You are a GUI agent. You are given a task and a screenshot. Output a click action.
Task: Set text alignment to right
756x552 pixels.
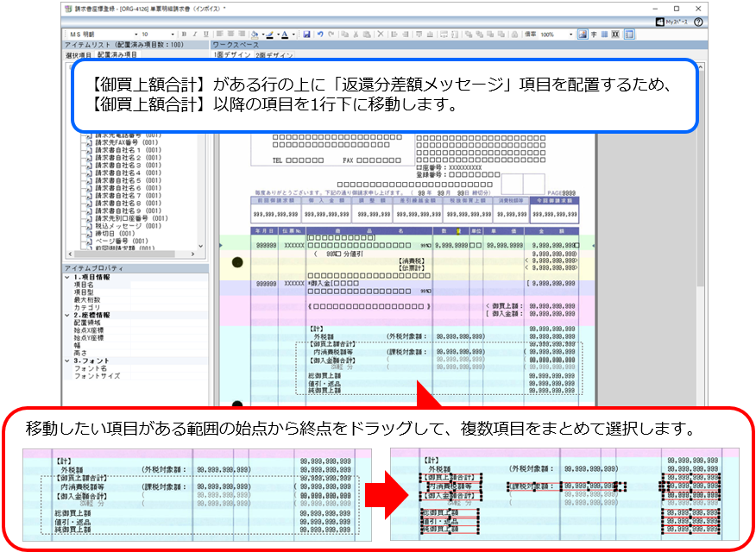[242, 34]
